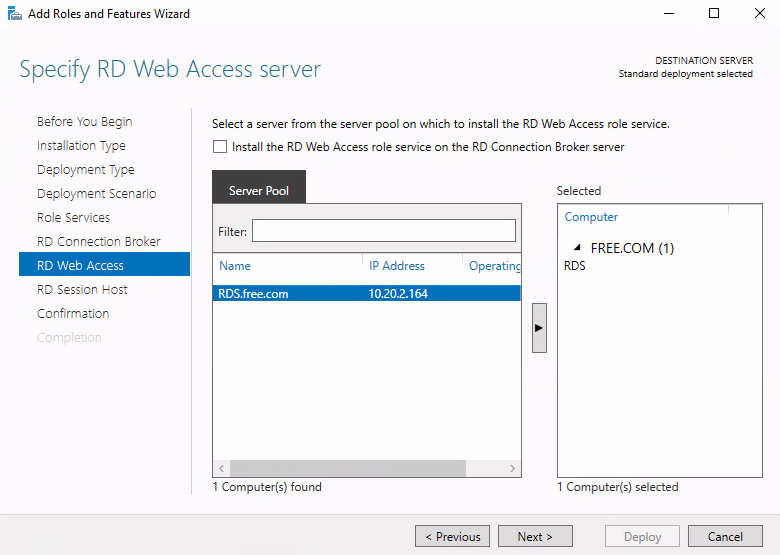
Task: Click the scroll-right arrow in Server Pool list
Action: pyautogui.click(x=512, y=468)
